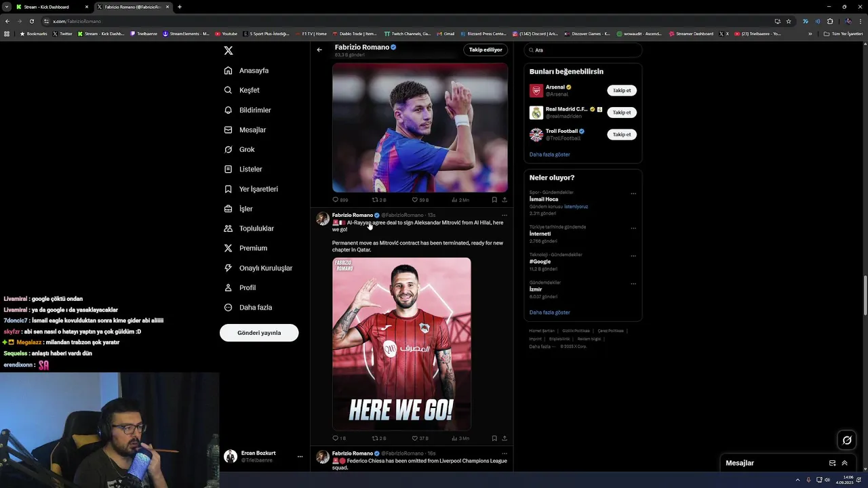Reload the page in the browser toolbar

(31, 21)
